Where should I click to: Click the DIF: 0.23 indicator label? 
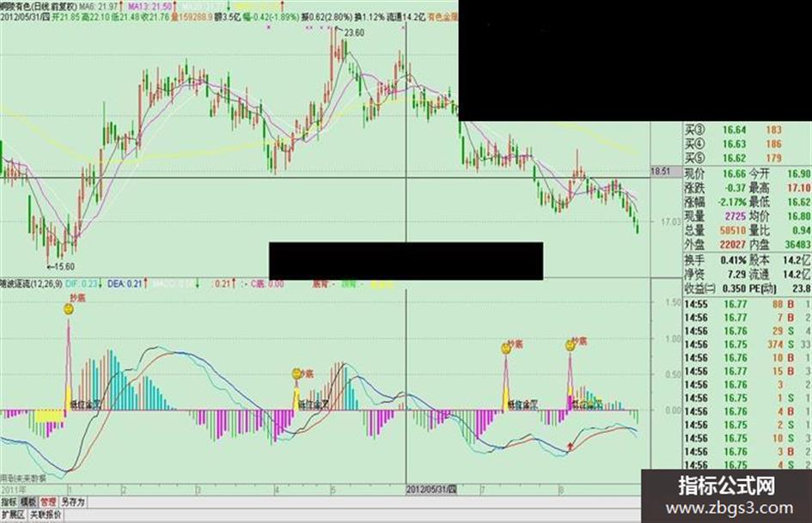[x=82, y=283]
